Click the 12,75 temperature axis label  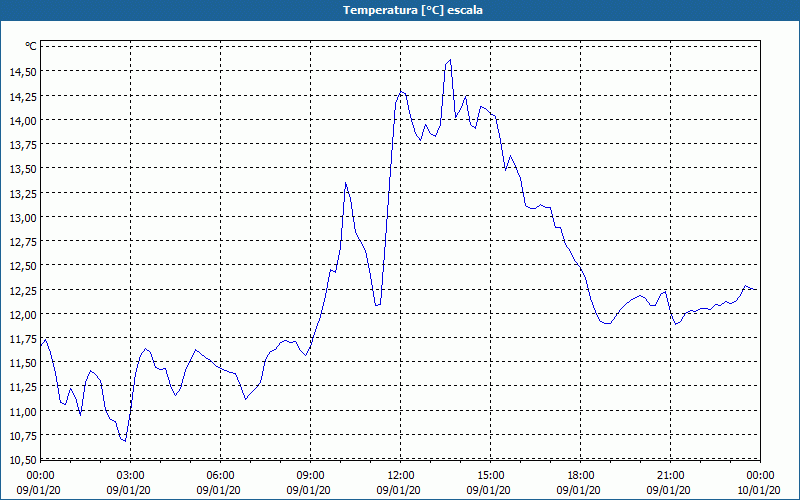(23, 242)
